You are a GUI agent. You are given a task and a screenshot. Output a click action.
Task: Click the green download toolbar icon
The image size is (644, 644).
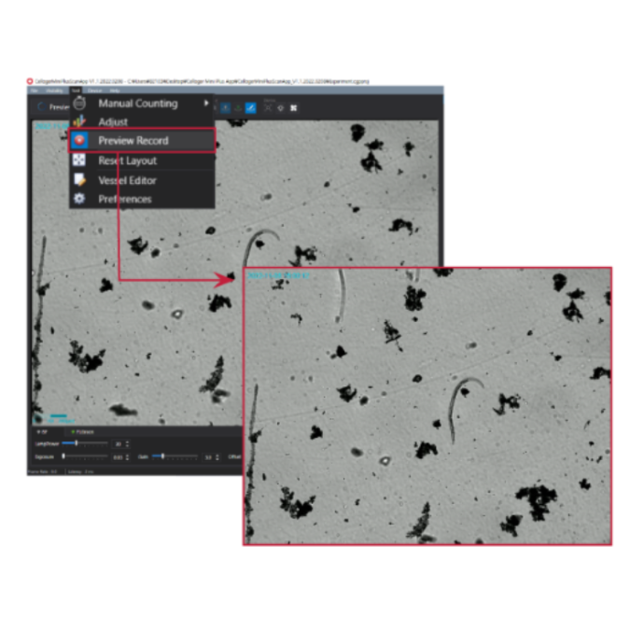click(x=238, y=106)
